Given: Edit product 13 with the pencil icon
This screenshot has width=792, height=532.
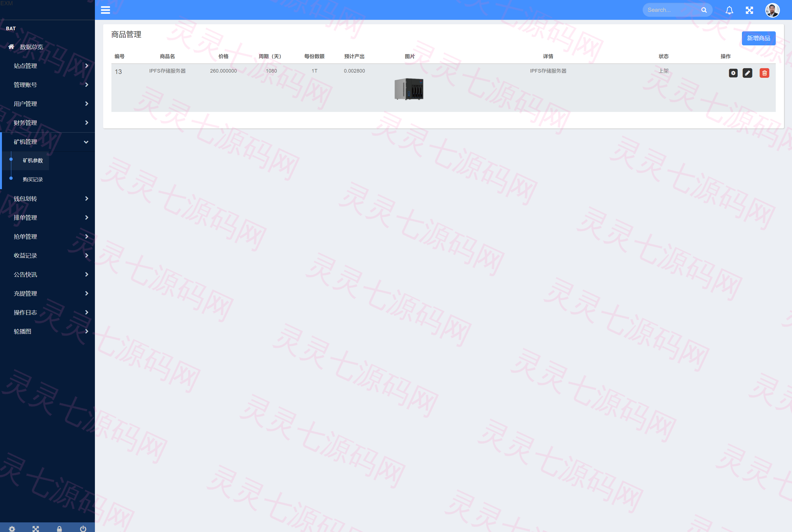Looking at the screenshot, I should pos(747,73).
